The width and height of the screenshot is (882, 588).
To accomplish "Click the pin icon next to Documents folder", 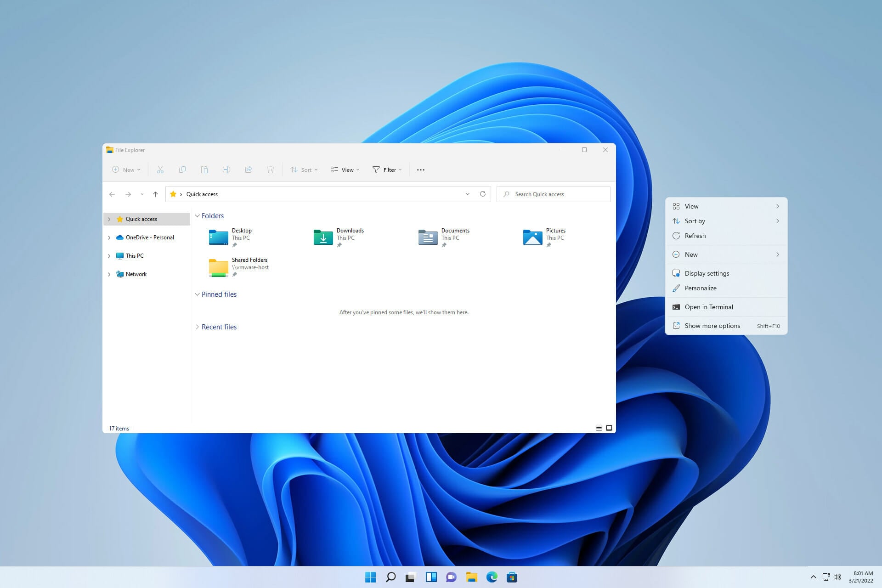I will (x=445, y=245).
